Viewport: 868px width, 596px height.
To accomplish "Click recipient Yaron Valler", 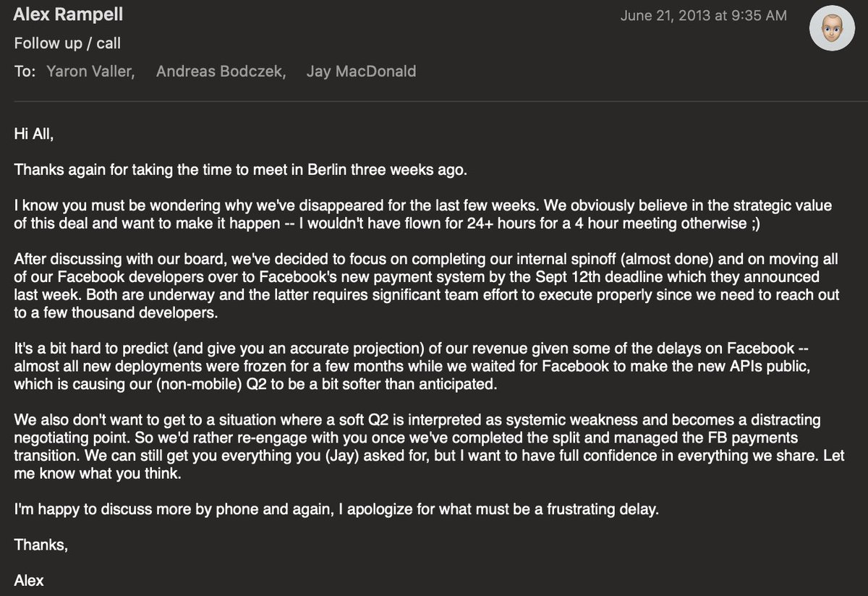I will pyautogui.click(x=90, y=72).
